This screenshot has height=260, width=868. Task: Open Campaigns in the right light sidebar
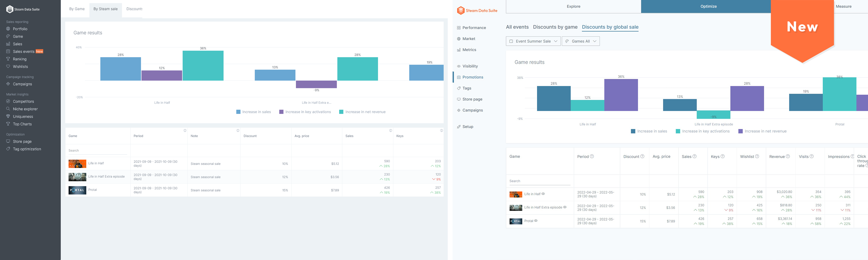coord(472,110)
